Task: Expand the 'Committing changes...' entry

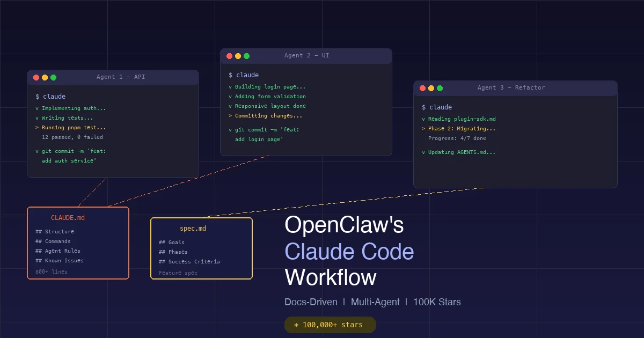Action: [266, 115]
